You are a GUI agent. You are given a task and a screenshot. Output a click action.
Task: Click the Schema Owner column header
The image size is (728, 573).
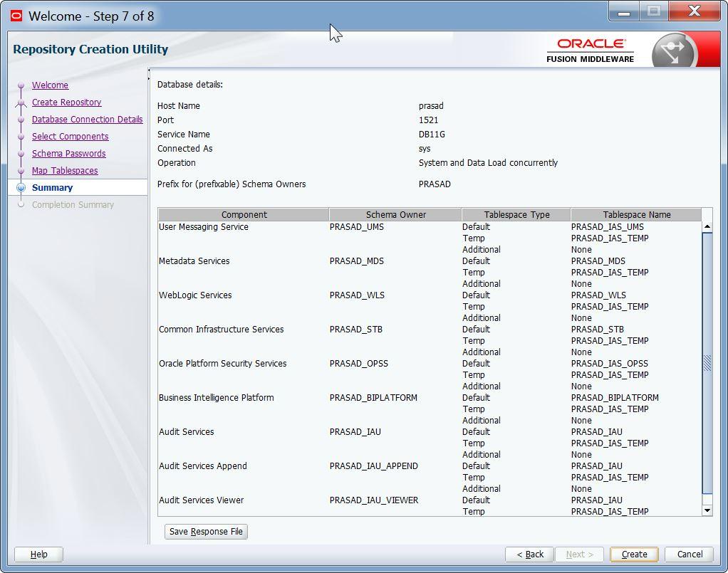click(x=395, y=215)
